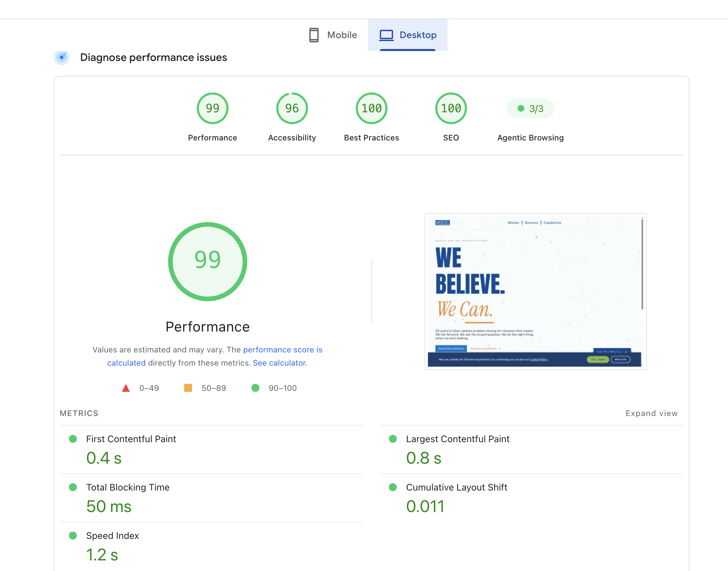Click Expand view for metrics
The image size is (728, 571).
pyautogui.click(x=651, y=413)
